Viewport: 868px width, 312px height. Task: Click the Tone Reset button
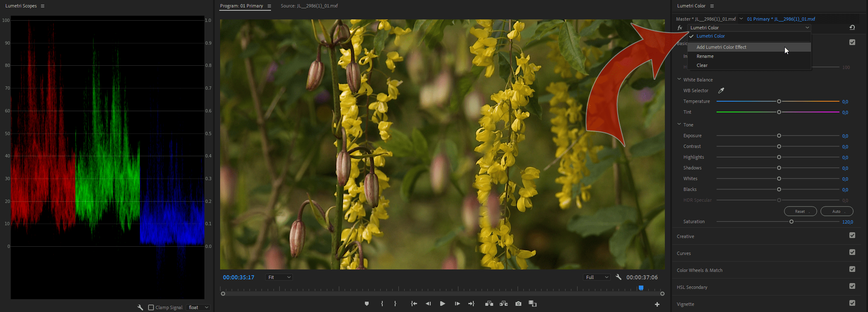click(801, 211)
